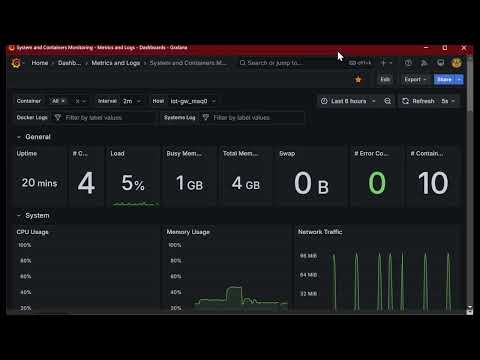This screenshot has height=360, width=480.
Task: Open the help question-mark menu
Action: tap(408, 63)
